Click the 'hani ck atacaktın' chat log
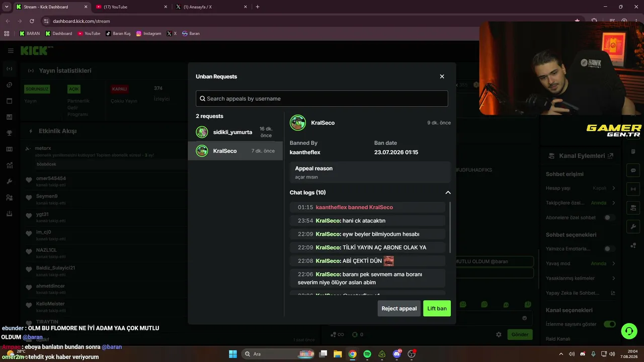Viewport: 644px width, 362px height. coord(367,221)
